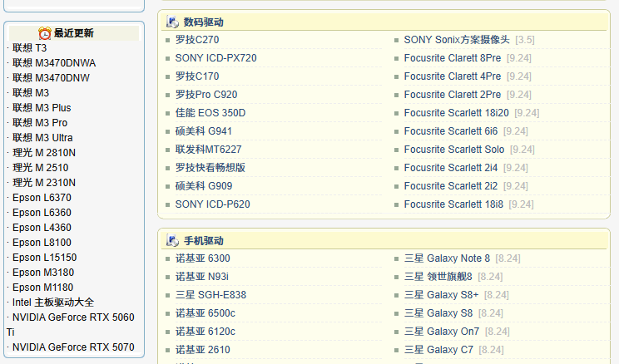The image size is (619, 364).
Task: Open Focusrite Scarlett Solo link
Action: click(x=454, y=150)
